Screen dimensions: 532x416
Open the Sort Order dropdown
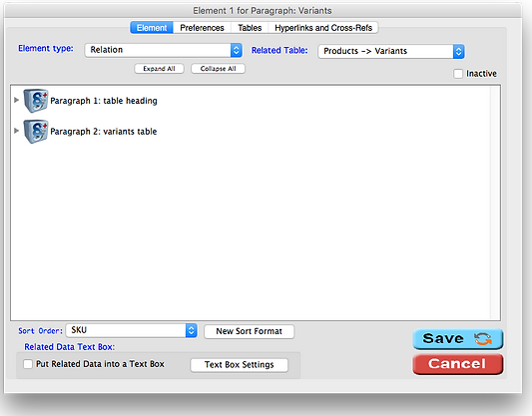[x=132, y=330]
